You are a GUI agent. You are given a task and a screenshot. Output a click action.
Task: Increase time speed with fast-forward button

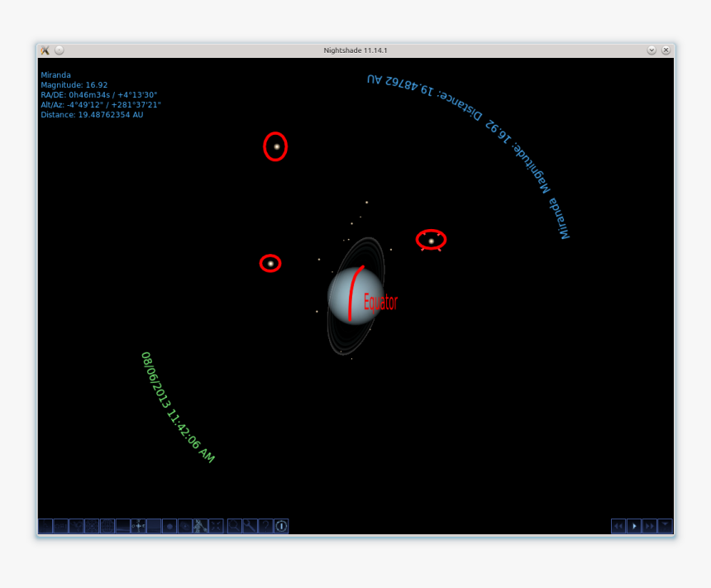(x=650, y=525)
